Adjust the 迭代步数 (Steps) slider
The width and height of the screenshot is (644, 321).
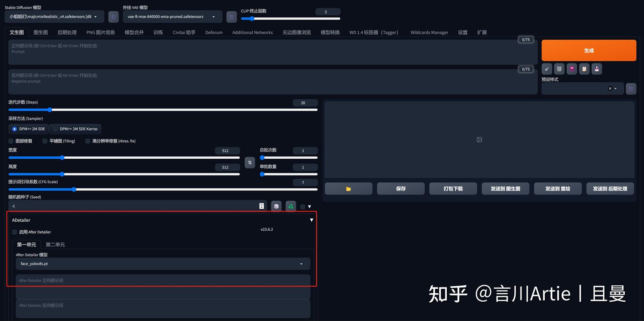163,110
